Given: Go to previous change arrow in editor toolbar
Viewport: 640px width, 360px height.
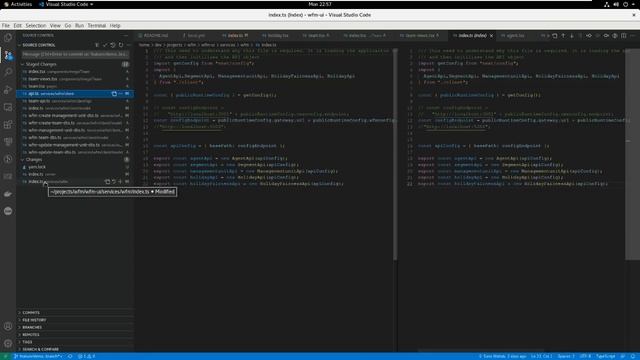Looking at the screenshot, I should coord(563,36).
